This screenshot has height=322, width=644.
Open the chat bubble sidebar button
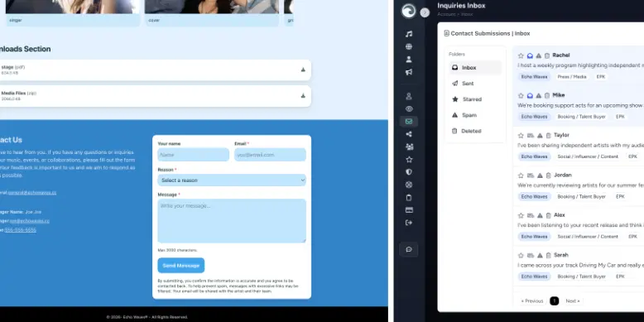[x=409, y=249]
